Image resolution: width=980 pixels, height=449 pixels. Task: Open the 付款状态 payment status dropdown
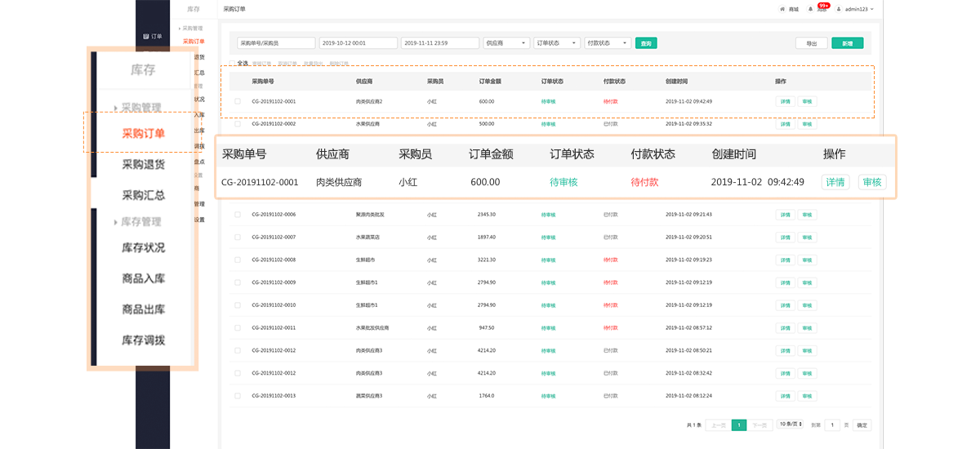pos(608,43)
